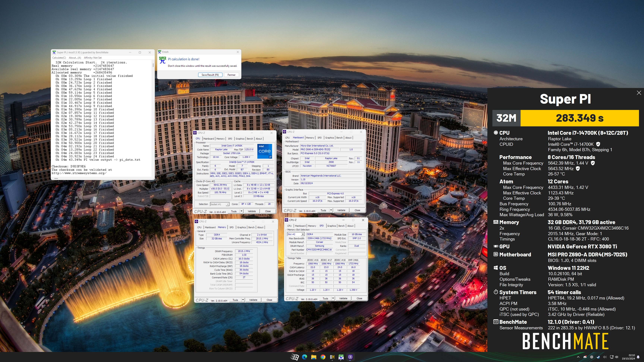Click Validate in CPU-Z SPD window
This screenshot has height=362, width=644.
343,298
